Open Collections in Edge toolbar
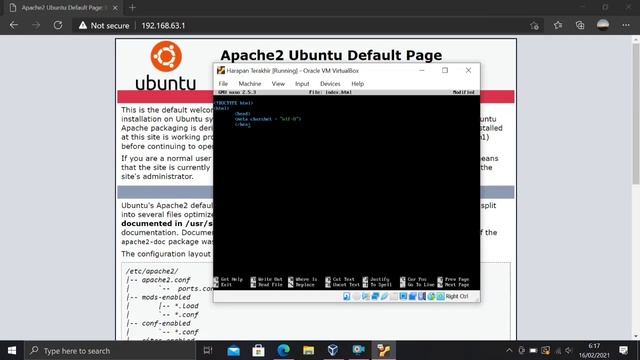 pyautogui.click(x=580, y=25)
